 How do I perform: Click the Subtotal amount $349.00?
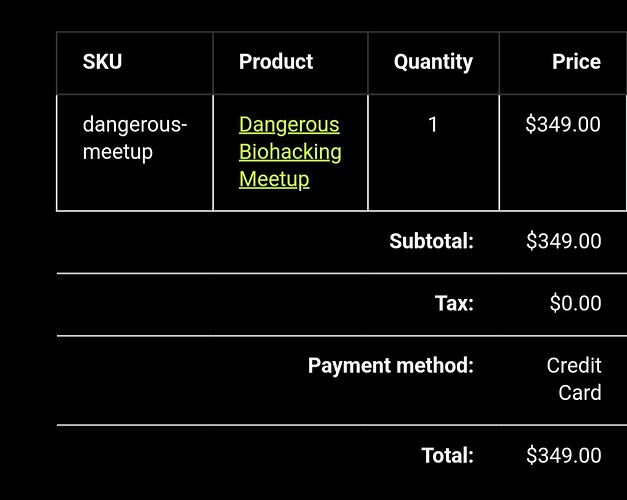(x=563, y=241)
